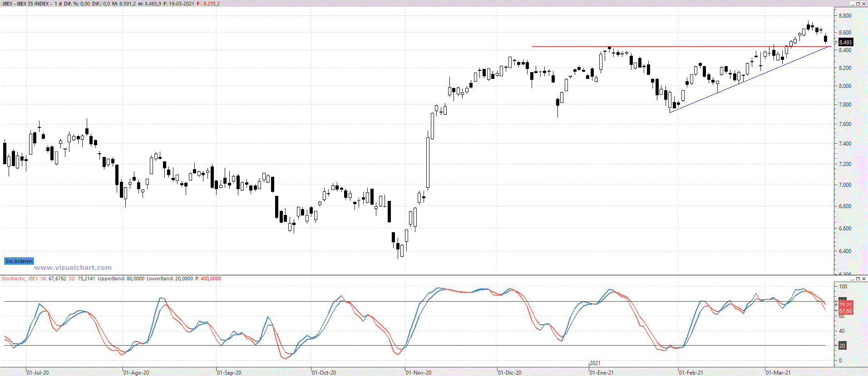Click the 7.000 price axis label
This screenshot has height=376, width=868.
tap(845, 185)
